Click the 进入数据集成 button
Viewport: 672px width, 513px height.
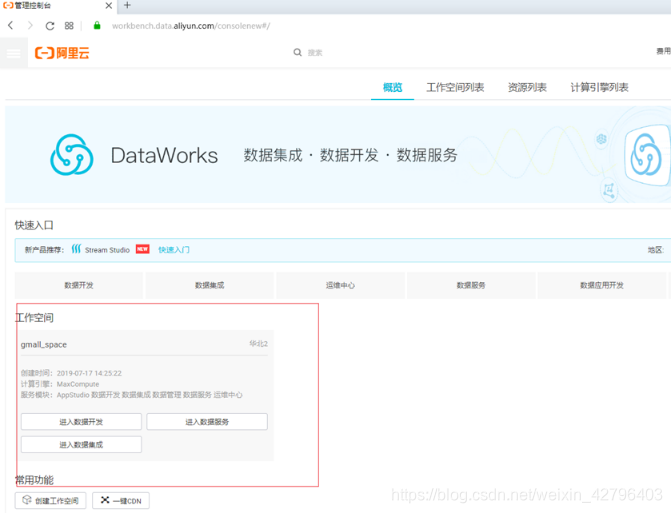point(81,444)
